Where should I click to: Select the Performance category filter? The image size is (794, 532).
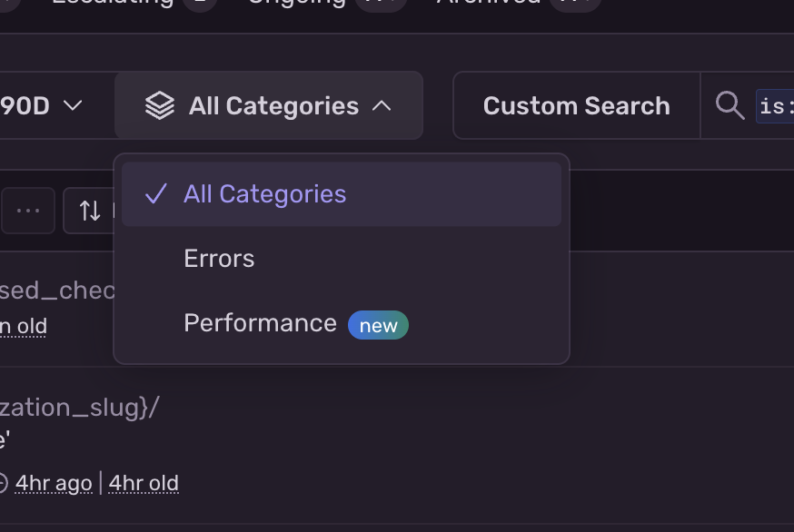(260, 323)
